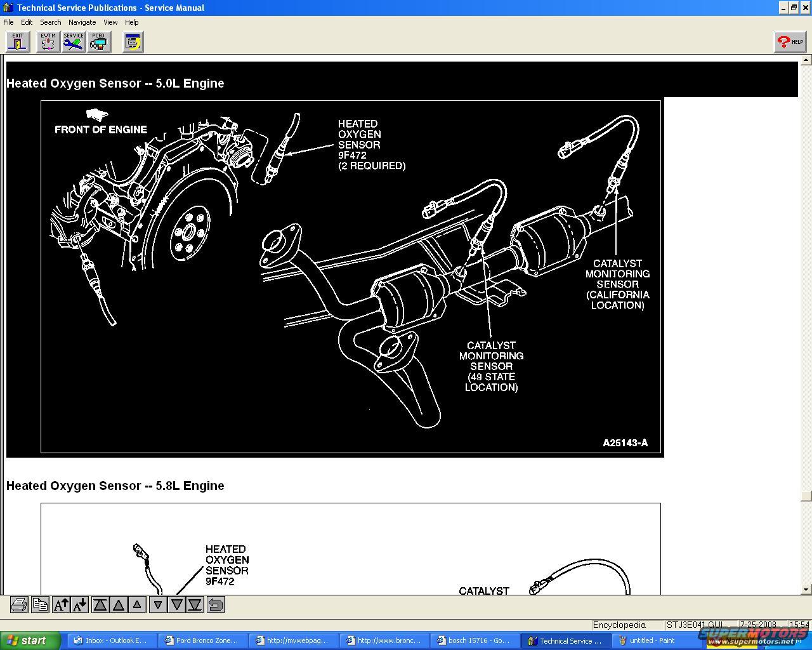812x650 pixels.
Task: Expand the Search menu
Action: tap(51, 22)
